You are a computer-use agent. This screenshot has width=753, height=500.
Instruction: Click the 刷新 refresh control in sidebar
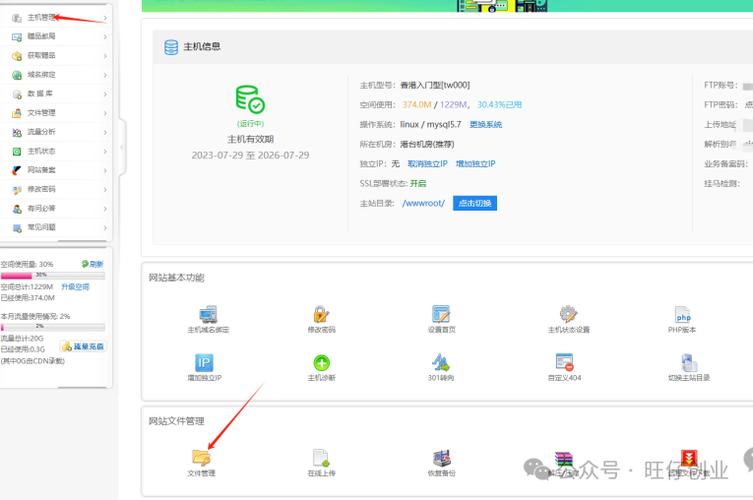coord(93,264)
